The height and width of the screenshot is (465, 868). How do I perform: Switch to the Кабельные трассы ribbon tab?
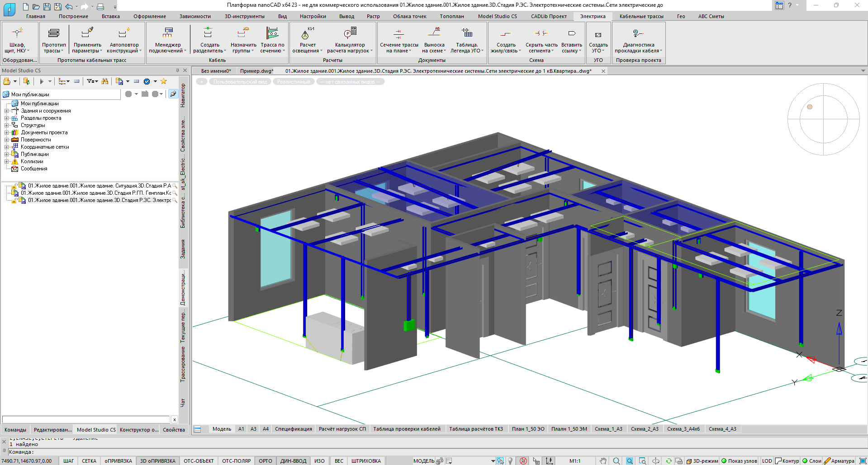pos(641,16)
